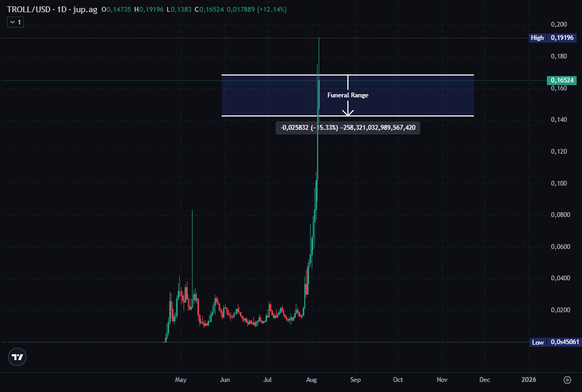This screenshot has width=582, height=392.
Task: Click the 0,140 price axis label
Action: click(x=559, y=120)
